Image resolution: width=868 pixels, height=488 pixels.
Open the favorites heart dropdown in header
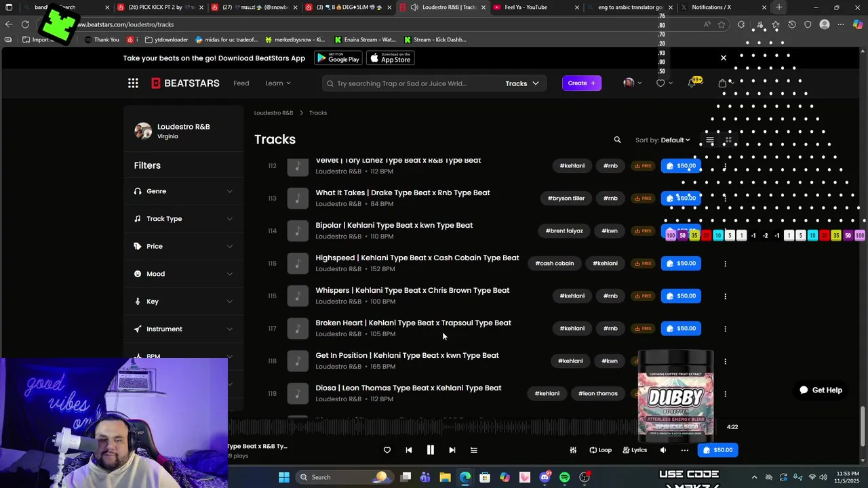[664, 83]
